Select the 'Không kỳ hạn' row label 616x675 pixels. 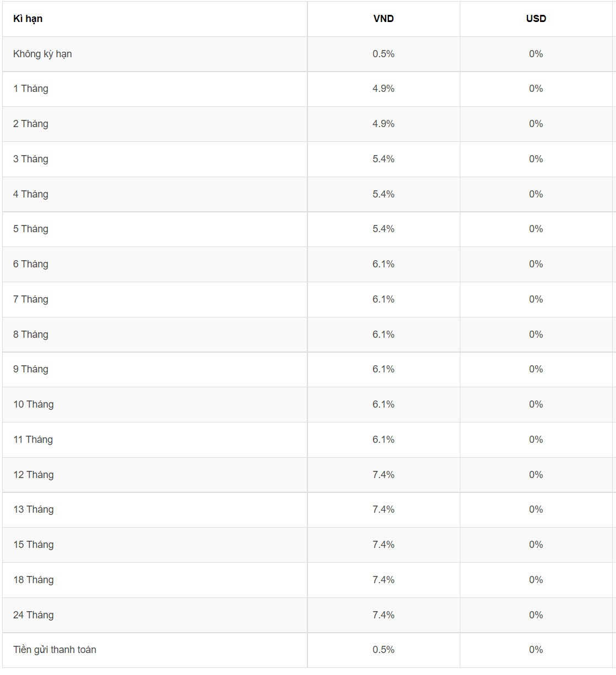(42, 54)
